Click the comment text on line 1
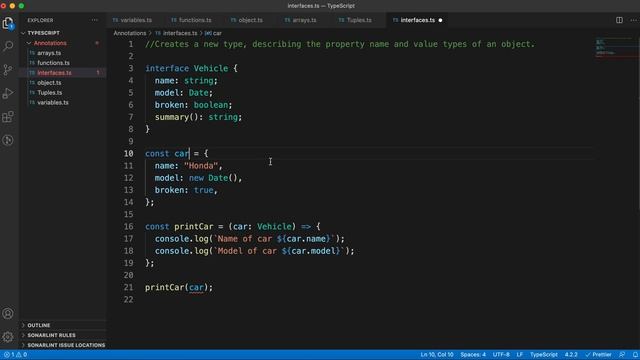Image resolution: width=640 pixels, height=360 pixels. pyautogui.click(x=340, y=44)
